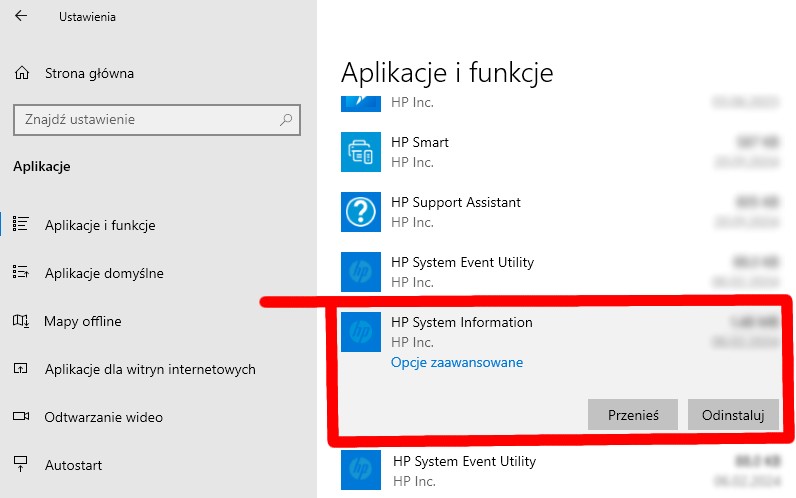Viewport: 796px width, 498px height.
Task: Click the Aplikacje sidebar section heading
Action: pyautogui.click(x=42, y=167)
